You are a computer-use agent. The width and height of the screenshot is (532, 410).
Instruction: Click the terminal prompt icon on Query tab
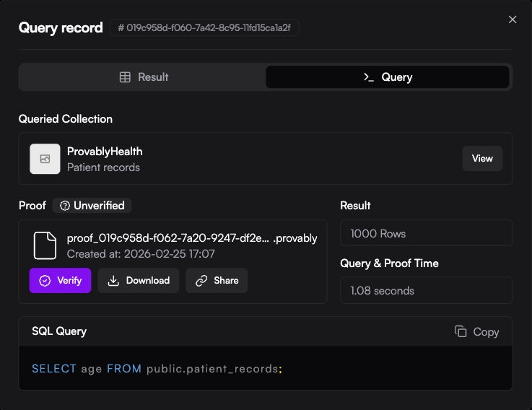pos(369,77)
